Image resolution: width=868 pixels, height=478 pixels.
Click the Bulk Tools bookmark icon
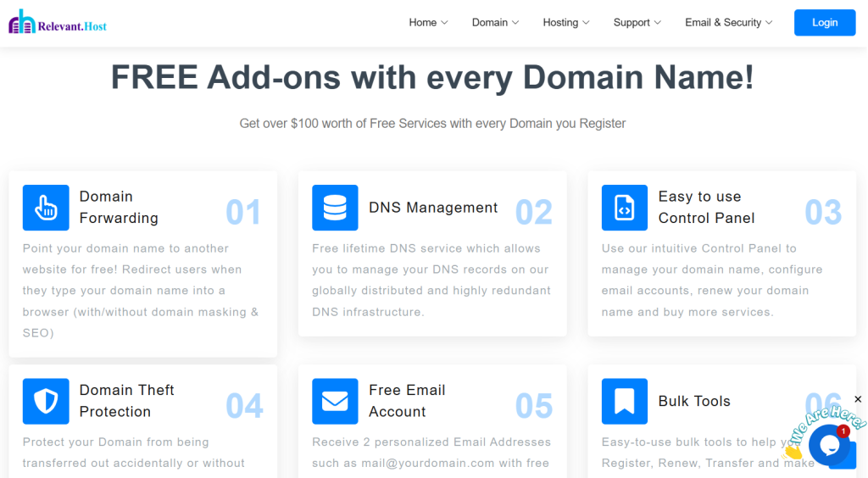point(625,401)
